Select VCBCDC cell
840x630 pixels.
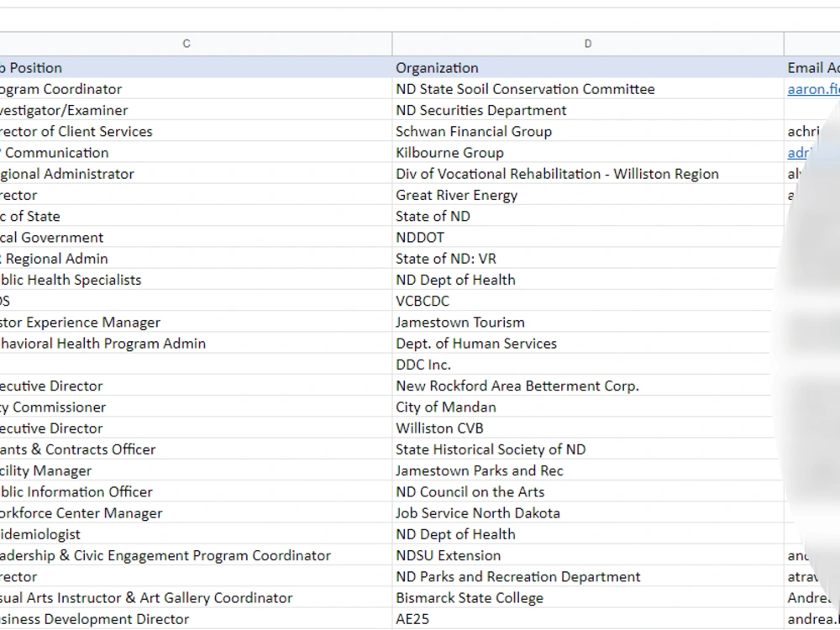click(x=588, y=301)
